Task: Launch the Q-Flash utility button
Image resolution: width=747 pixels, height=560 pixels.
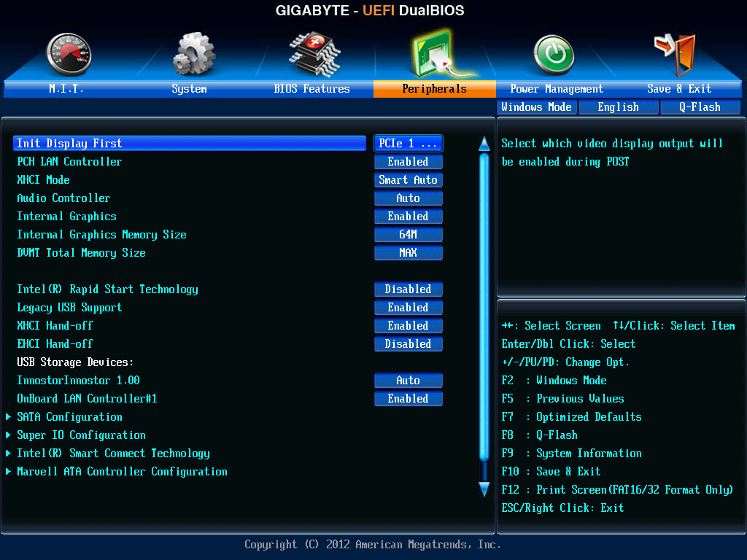Action: coord(700,107)
